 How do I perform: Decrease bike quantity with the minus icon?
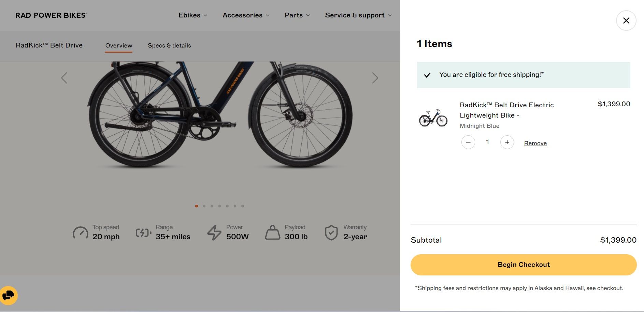(468, 142)
